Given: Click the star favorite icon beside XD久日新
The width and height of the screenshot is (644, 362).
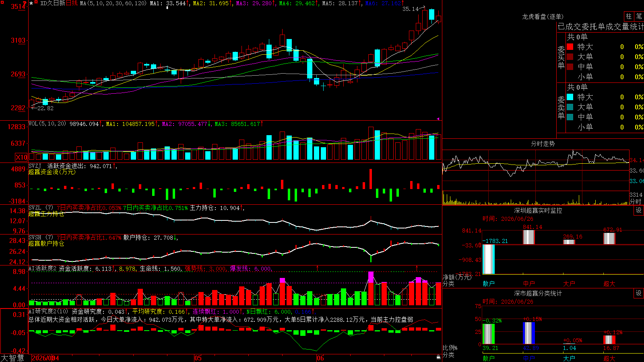Looking at the screenshot, I should click(x=31, y=3).
